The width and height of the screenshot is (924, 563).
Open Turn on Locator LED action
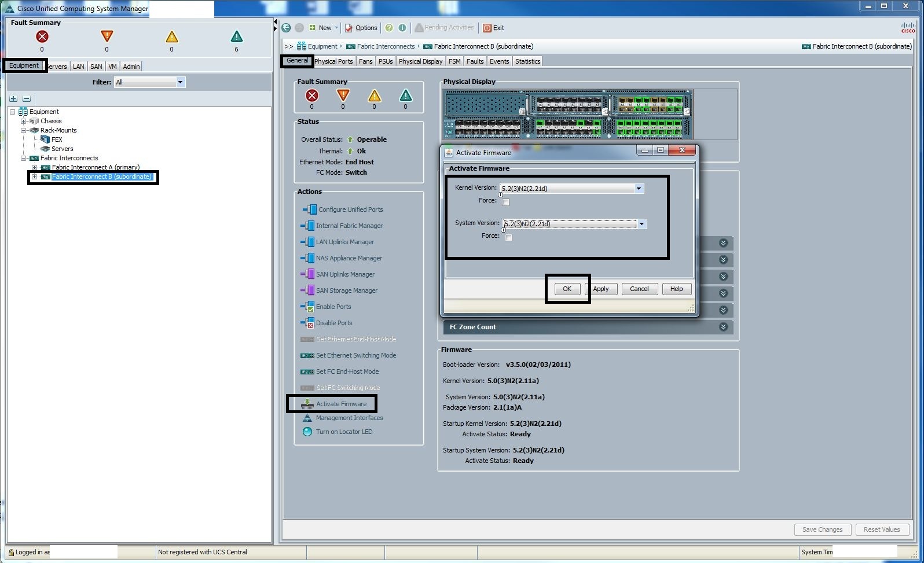(344, 432)
